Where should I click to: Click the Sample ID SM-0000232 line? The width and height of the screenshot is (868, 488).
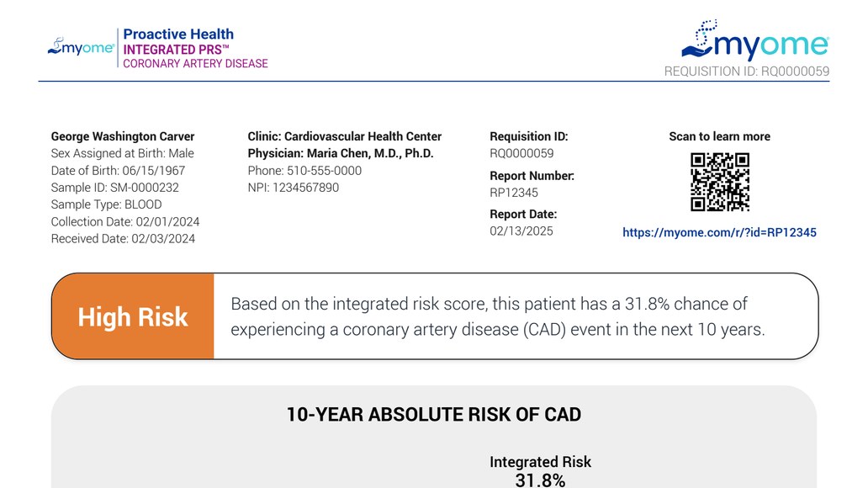coord(115,188)
